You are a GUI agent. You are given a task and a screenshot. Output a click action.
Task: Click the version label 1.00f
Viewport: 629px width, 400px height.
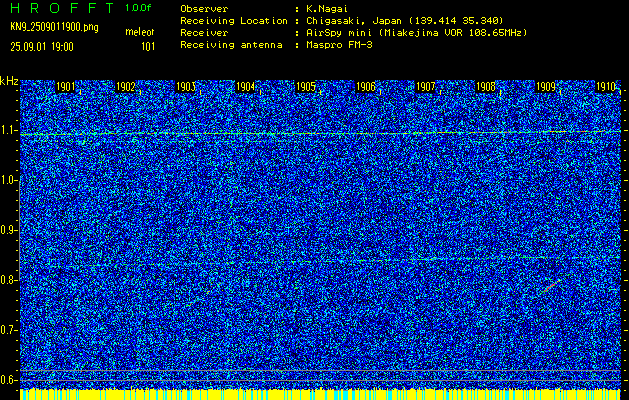(x=138, y=8)
